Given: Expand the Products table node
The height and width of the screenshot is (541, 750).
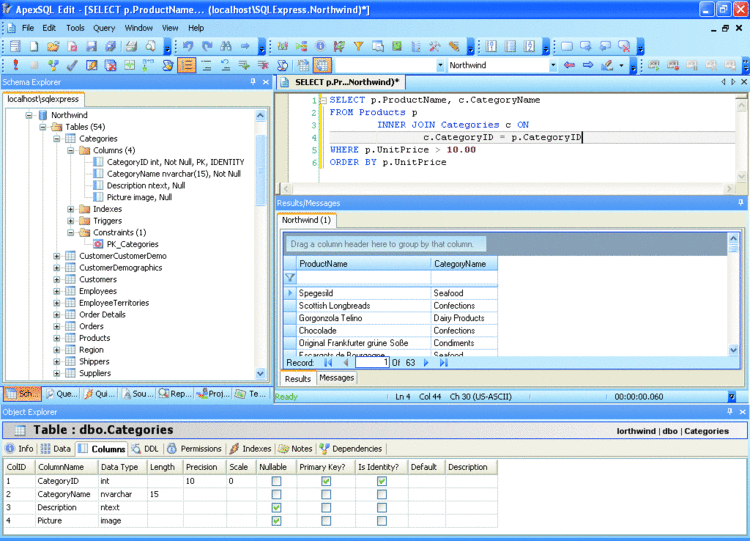Looking at the screenshot, I should tap(57, 338).
